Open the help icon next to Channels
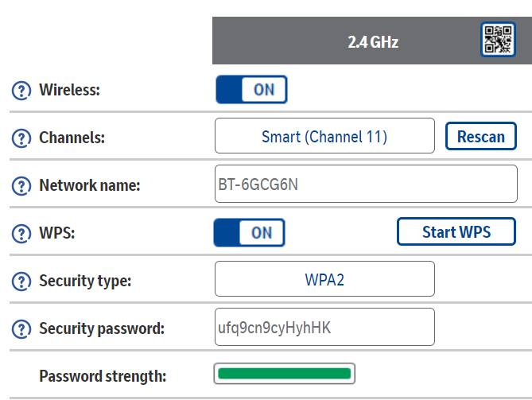Screen dimensions: 532x400 coord(21,138)
